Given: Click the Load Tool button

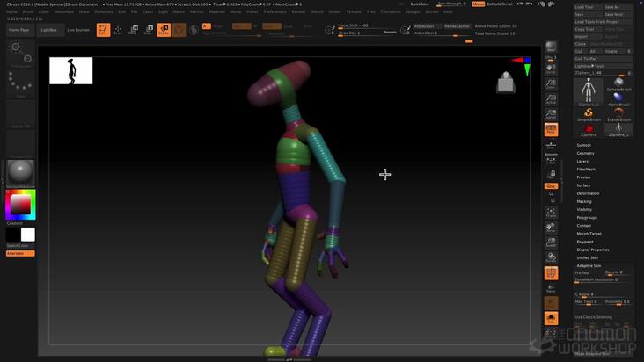Looking at the screenshot, I should coord(589,7).
